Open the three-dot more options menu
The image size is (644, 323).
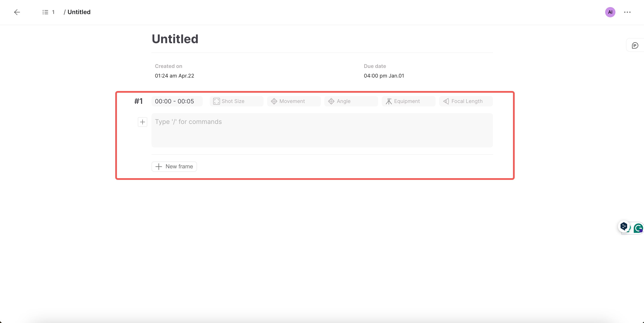click(x=627, y=12)
